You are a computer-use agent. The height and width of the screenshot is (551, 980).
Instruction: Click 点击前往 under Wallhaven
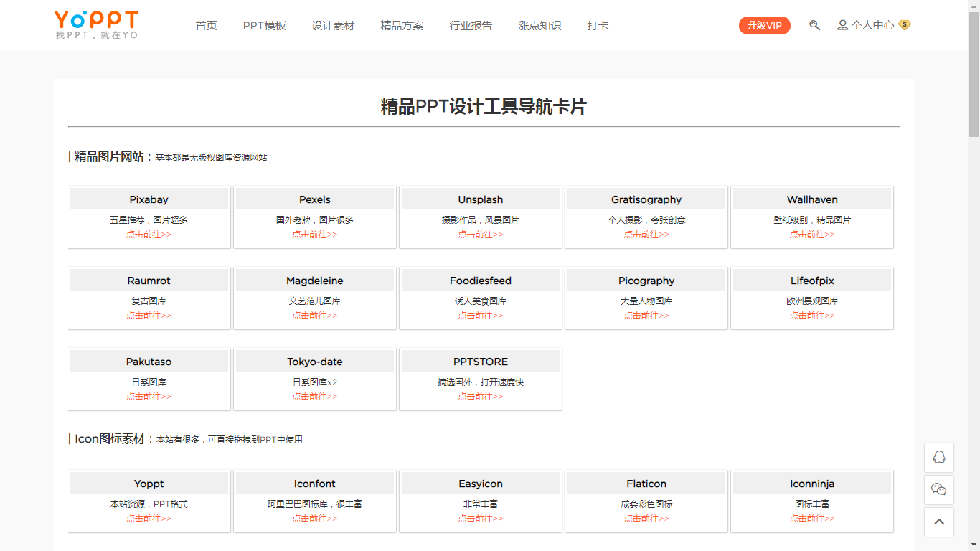pyautogui.click(x=812, y=235)
